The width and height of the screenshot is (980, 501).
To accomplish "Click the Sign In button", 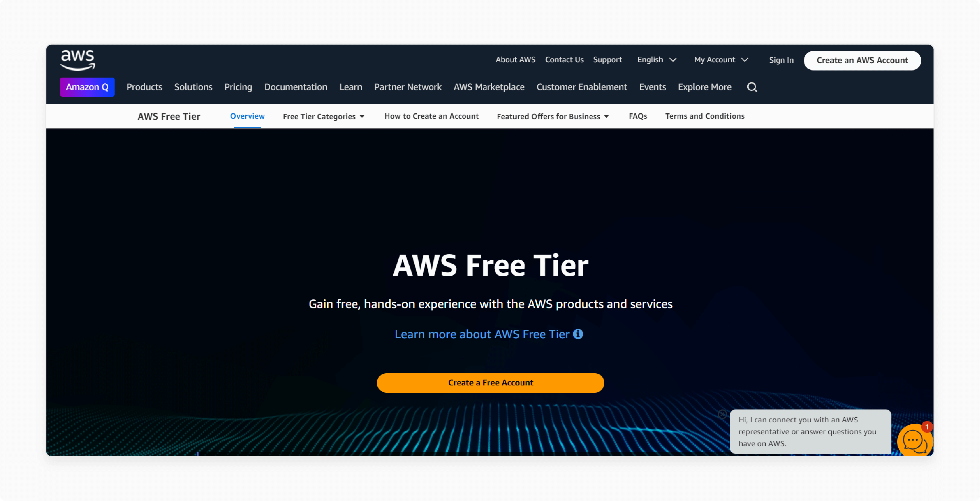I will tap(781, 60).
